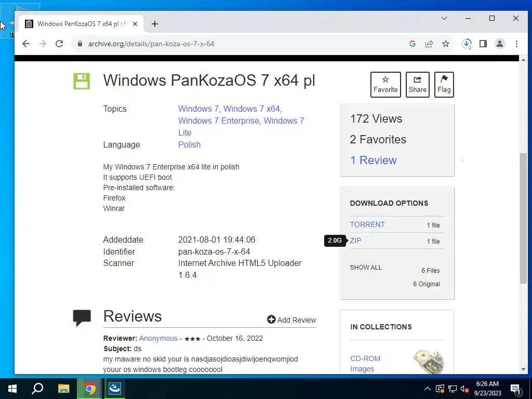Open the 1 Review link
This screenshot has height=399, width=532.
click(373, 160)
